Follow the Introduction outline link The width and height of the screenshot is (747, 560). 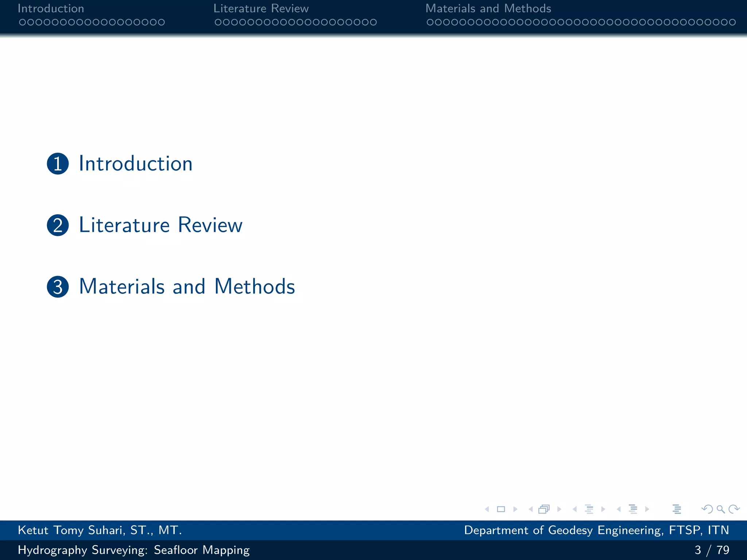tap(136, 163)
